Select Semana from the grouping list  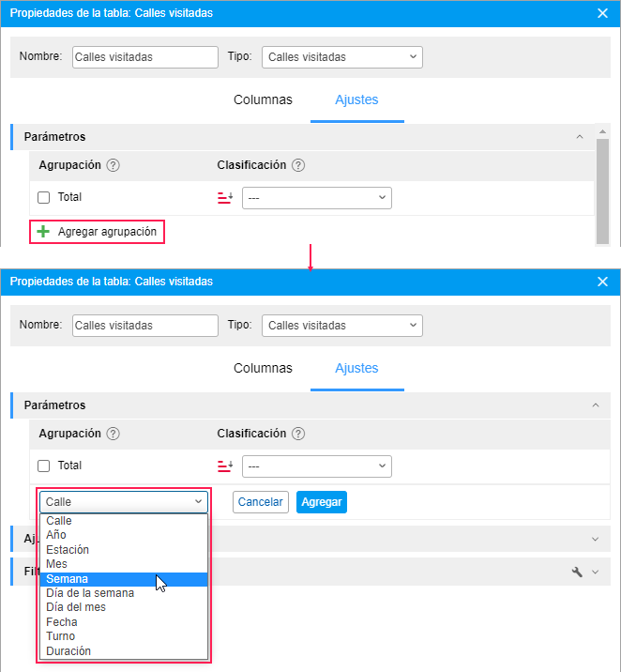click(x=68, y=579)
